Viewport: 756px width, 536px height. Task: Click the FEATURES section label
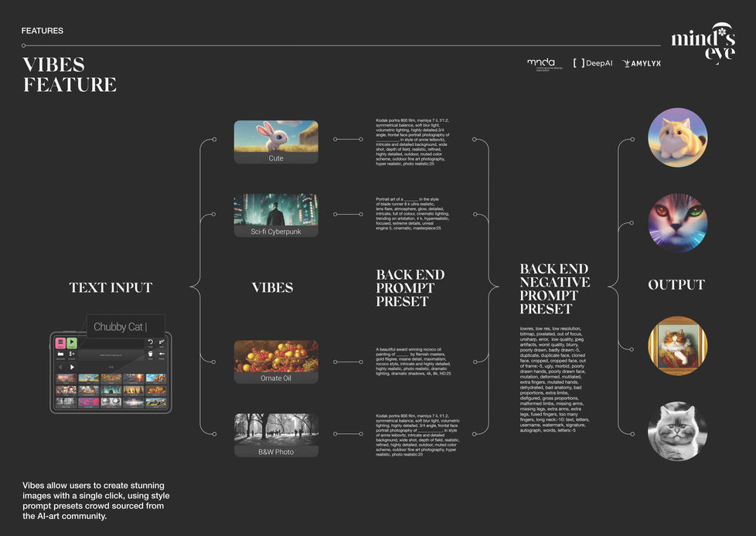click(x=43, y=30)
